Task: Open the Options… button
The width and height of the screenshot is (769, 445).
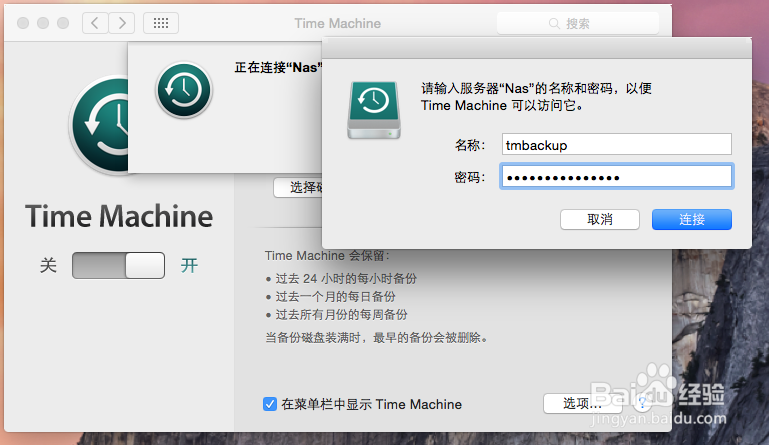Action: [x=583, y=404]
